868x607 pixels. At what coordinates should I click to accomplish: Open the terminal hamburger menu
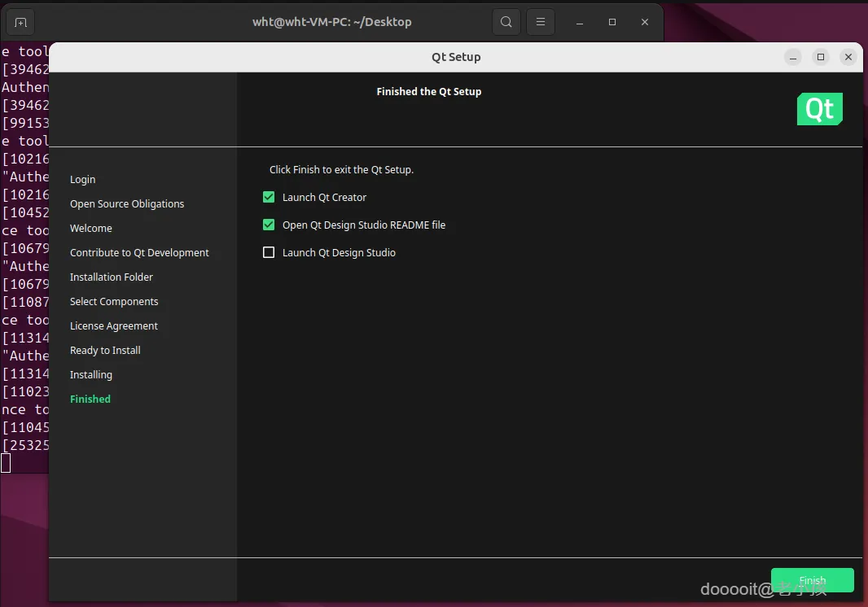click(x=541, y=22)
